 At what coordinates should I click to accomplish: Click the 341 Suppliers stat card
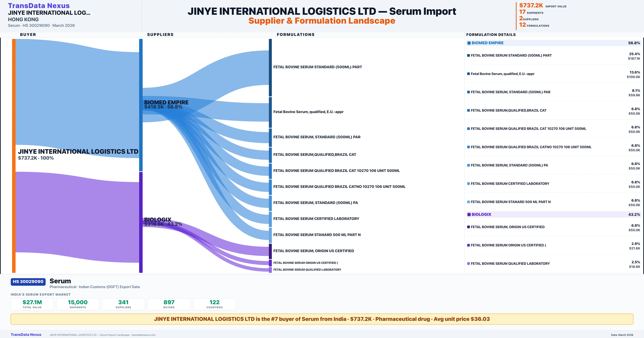[x=123, y=304]
